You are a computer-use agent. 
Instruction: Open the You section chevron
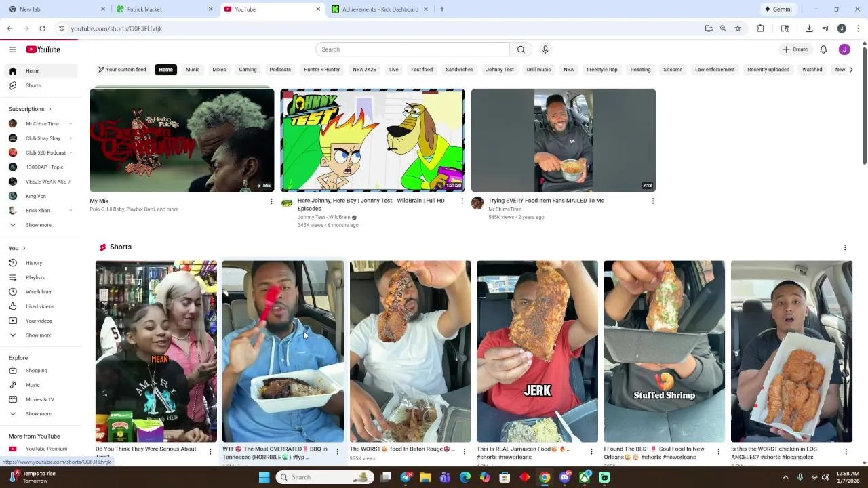point(24,248)
